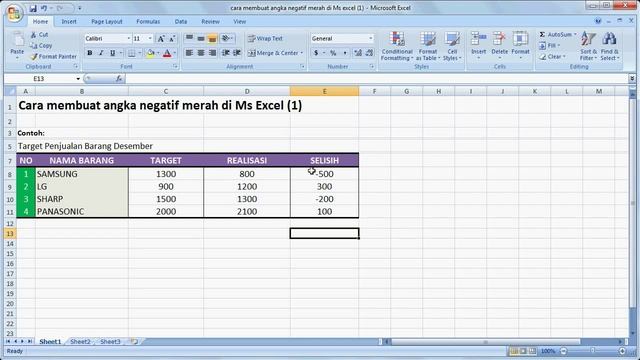Viewport: 640px width, 360px height.
Task: Click the Insert Function fx button
Action: click(119, 78)
